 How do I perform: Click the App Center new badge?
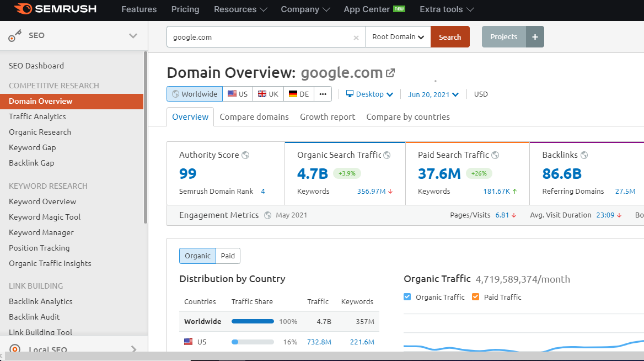pyautogui.click(x=399, y=9)
